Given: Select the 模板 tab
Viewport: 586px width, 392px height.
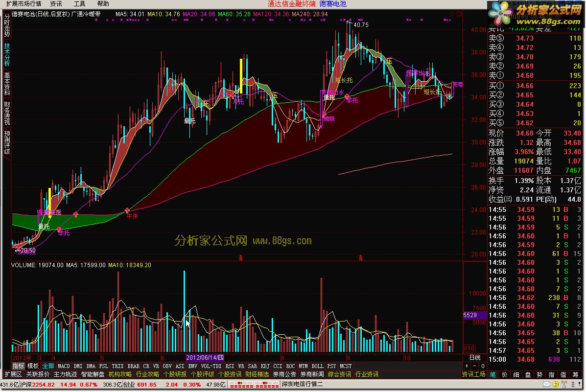Looking at the screenshot, I should click(33, 366).
